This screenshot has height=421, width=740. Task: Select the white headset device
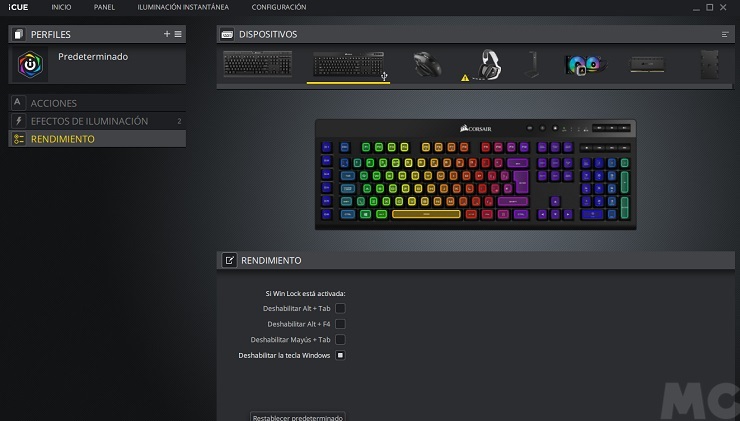tap(489, 65)
